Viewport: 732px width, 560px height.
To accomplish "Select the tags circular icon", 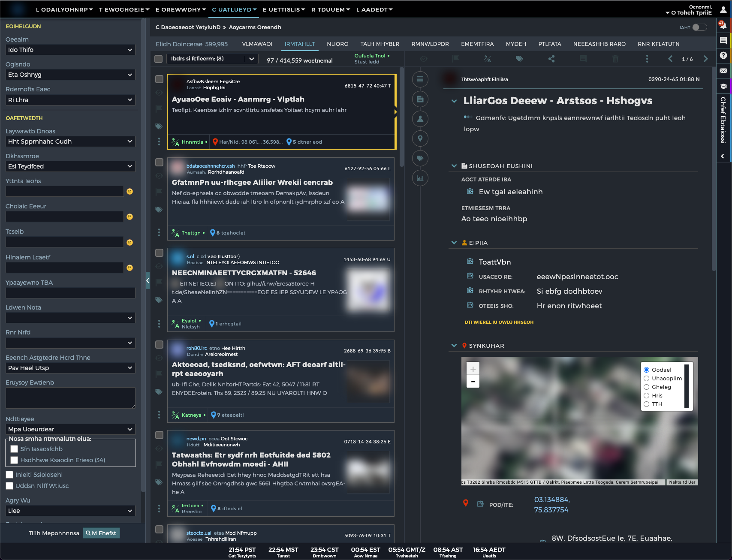I will click(x=420, y=158).
